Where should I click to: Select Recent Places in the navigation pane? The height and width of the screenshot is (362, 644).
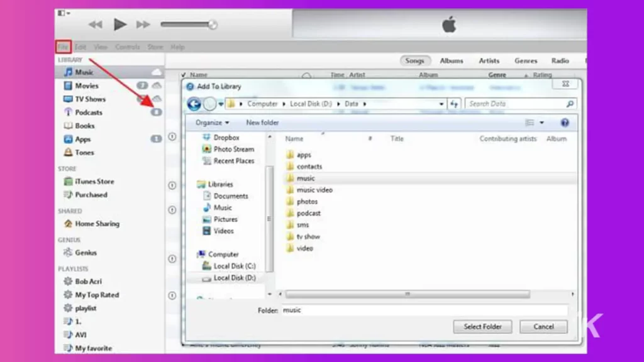(234, 161)
